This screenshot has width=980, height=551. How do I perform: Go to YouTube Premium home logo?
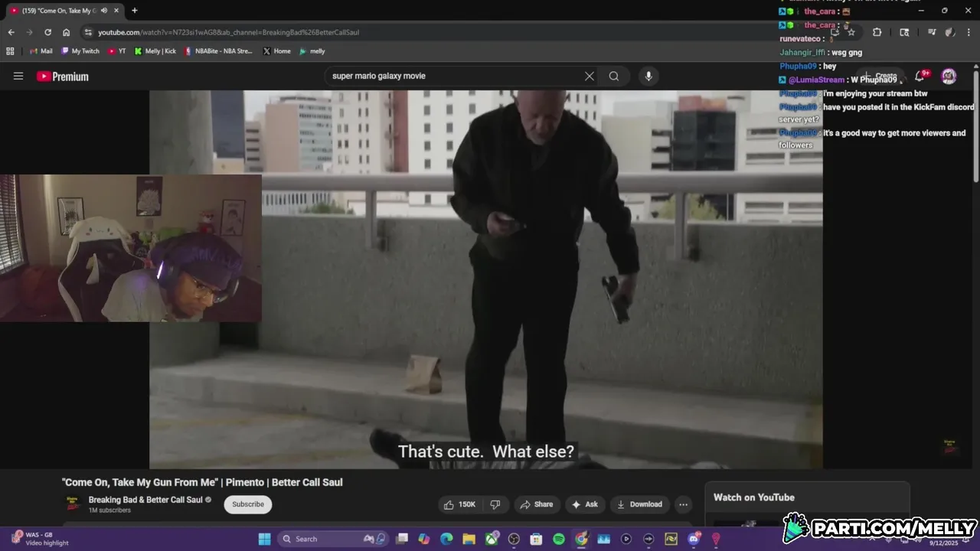pos(63,77)
